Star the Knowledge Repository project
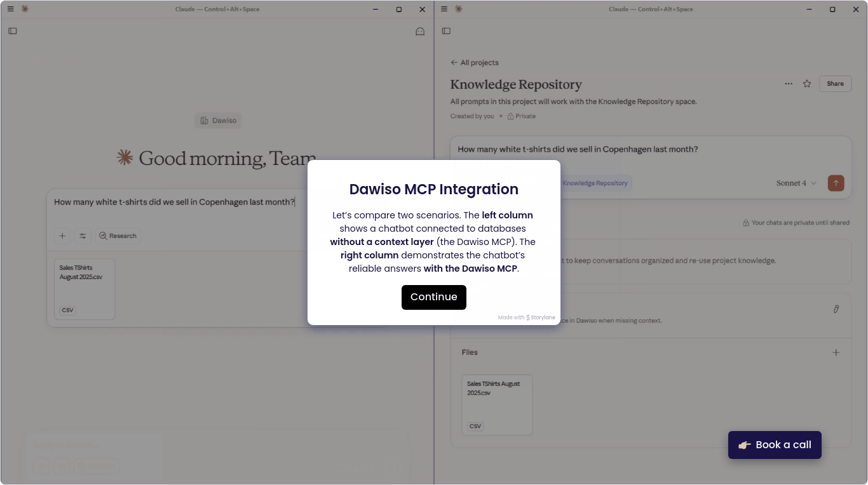868x485 pixels. point(807,83)
